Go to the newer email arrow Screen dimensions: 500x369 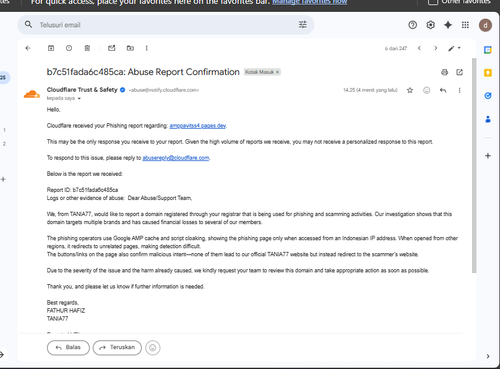coord(420,48)
